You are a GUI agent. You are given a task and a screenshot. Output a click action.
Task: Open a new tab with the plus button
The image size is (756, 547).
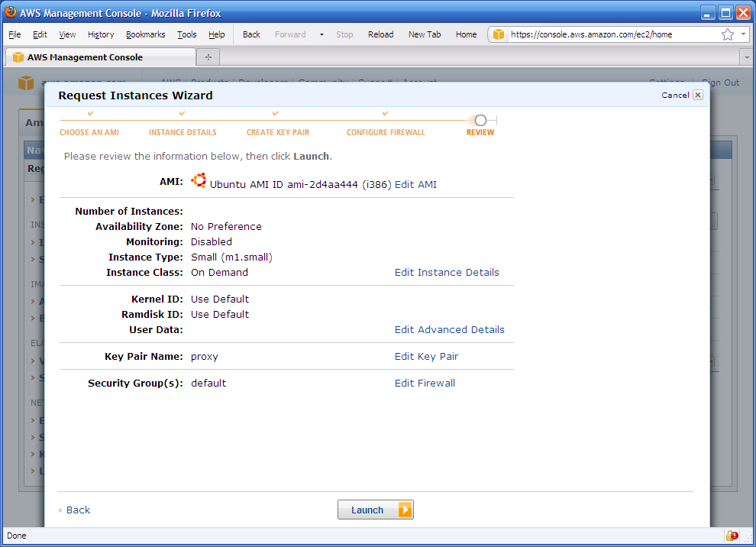(x=208, y=57)
